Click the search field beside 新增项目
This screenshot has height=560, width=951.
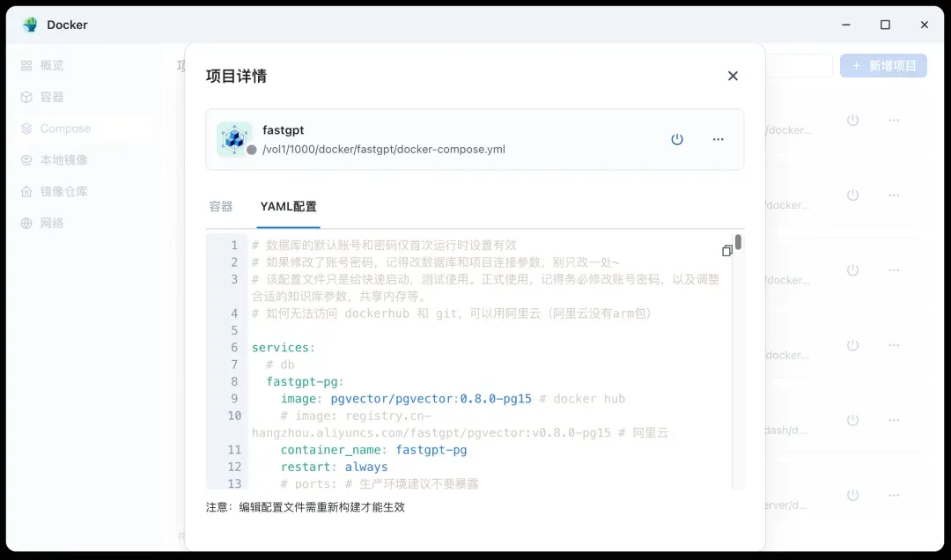pos(799,65)
